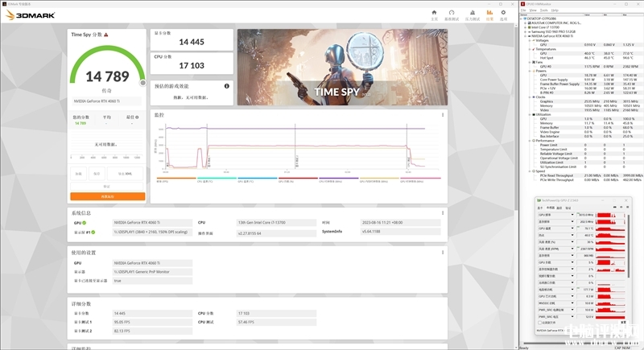Click the info icon on estimated game performance
This screenshot has height=350, width=644.
pyautogui.click(x=227, y=86)
